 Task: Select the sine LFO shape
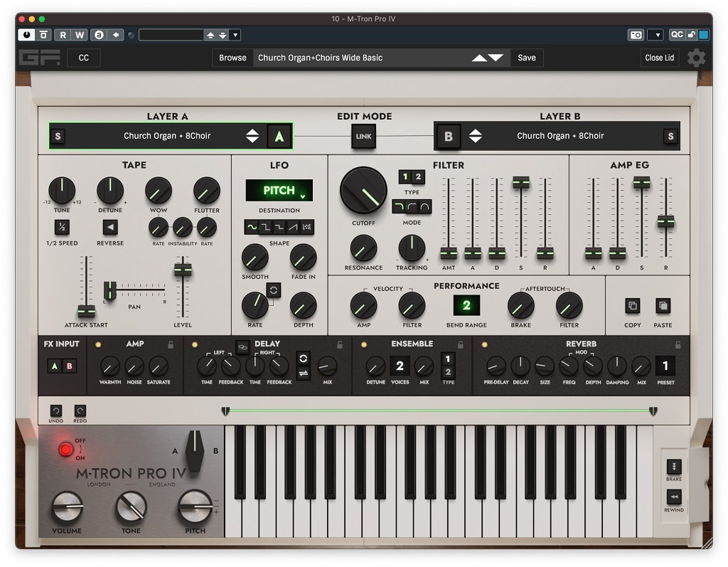pyautogui.click(x=252, y=227)
